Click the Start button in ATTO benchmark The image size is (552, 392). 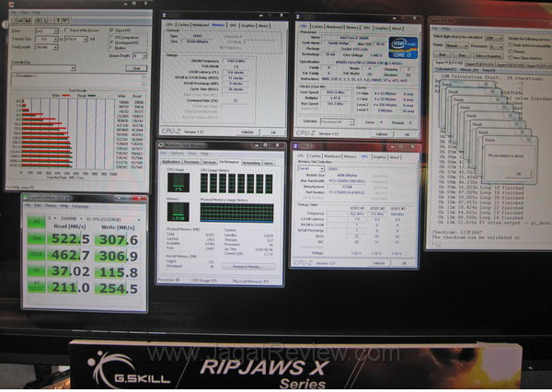136,68
